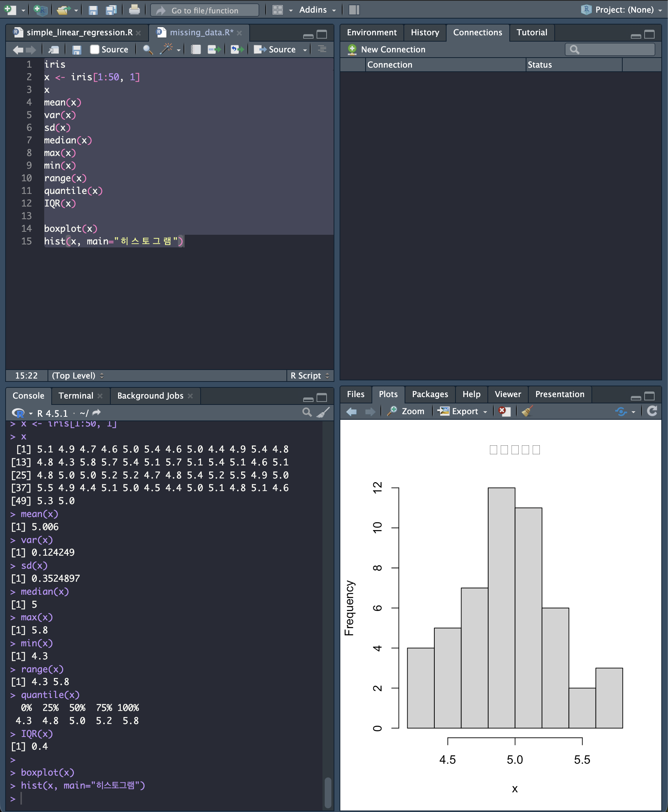Expand the Addins dropdown menu

click(317, 10)
